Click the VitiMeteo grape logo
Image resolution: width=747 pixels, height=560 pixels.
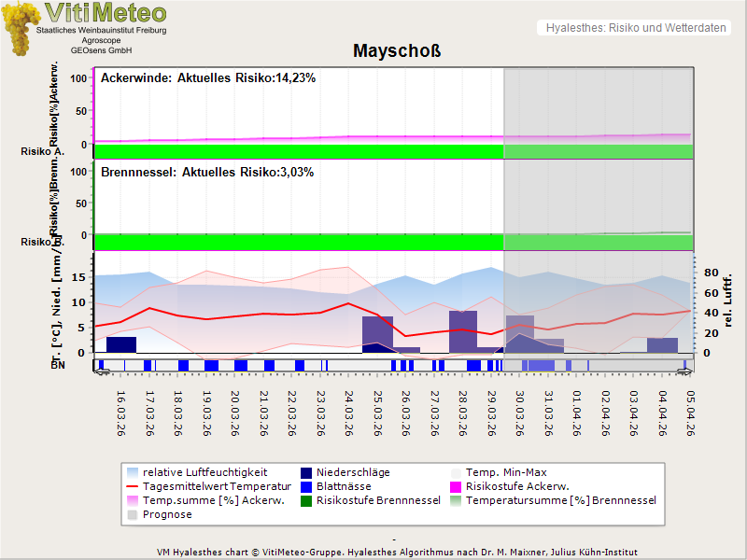19,28
